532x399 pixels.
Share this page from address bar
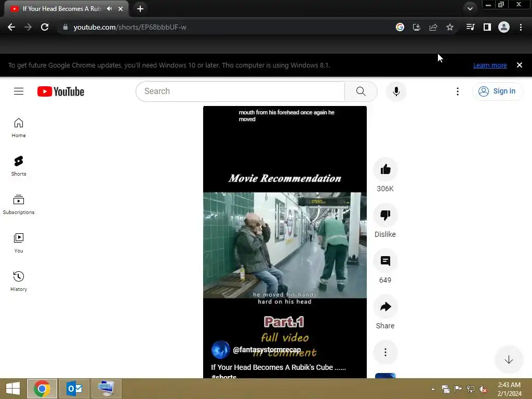point(433,27)
